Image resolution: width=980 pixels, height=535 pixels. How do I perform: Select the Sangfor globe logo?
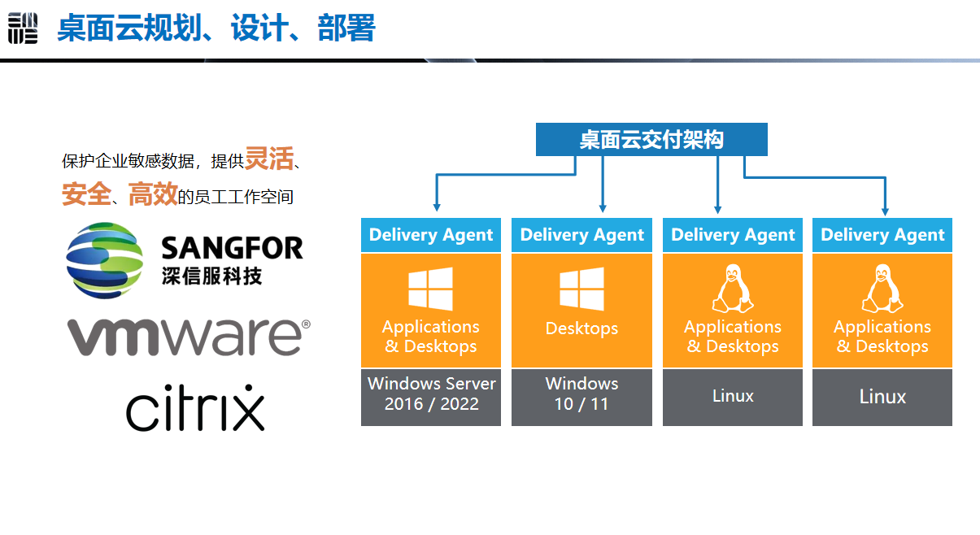click(105, 260)
